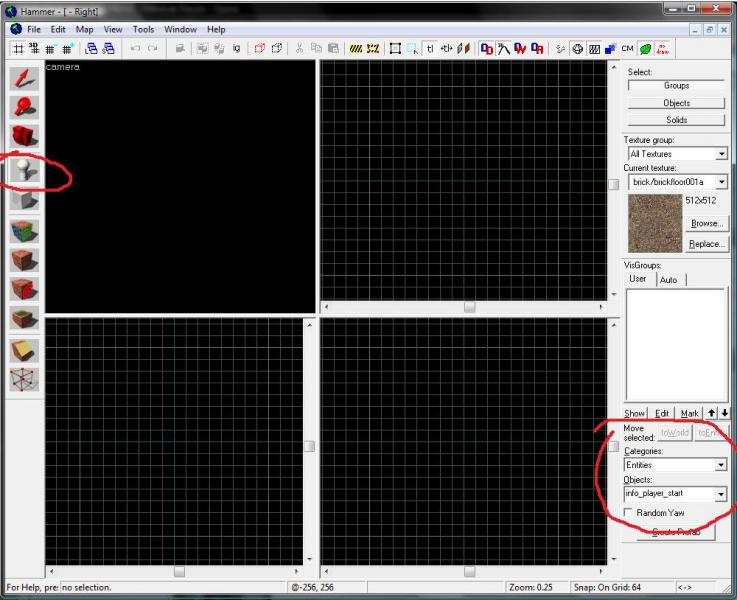Choose the red Camera tool

pos(23,137)
